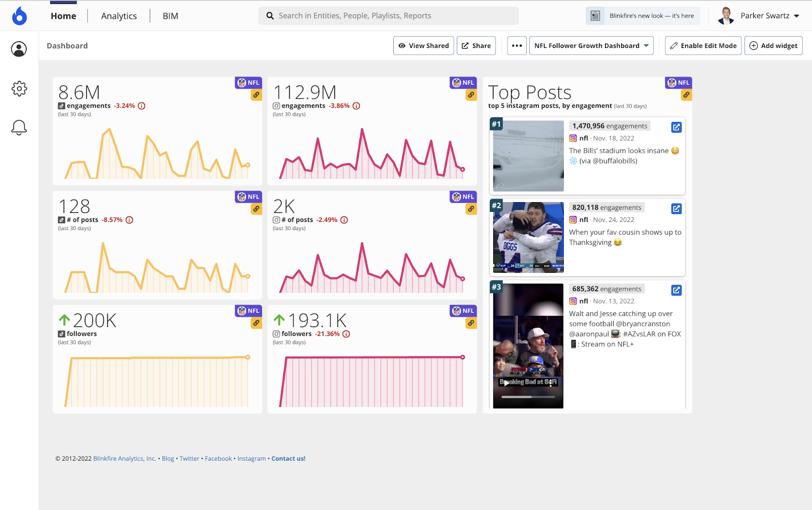812x510 pixels.
Task: Click the Blinkfire flame logo
Action: pyautogui.click(x=19, y=16)
